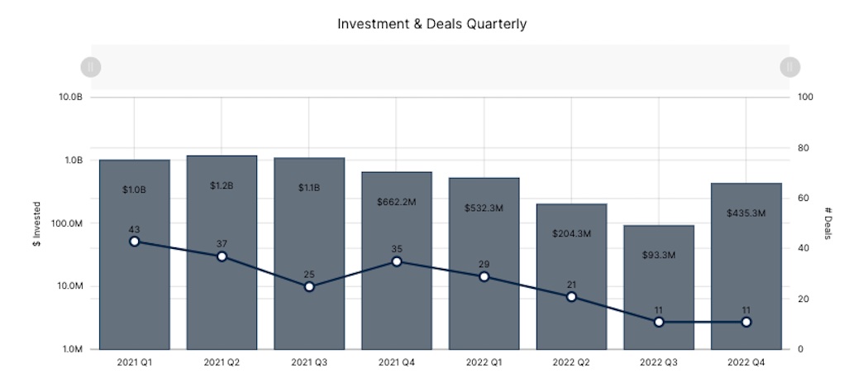
Task: Select the 25 deals data point circle
Action: click(x=309, y=287)
